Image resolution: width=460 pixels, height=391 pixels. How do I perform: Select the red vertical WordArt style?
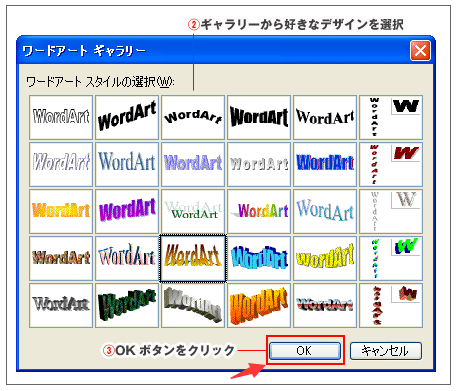pos(391,164)
